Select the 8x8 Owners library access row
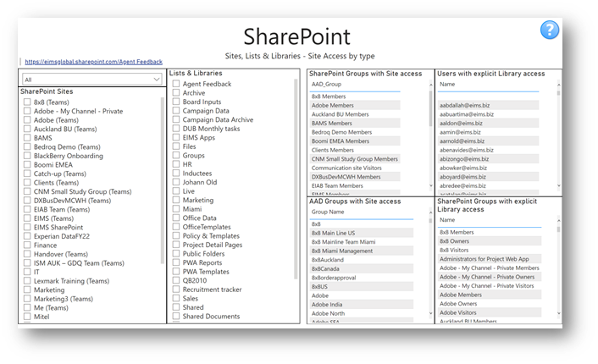 [490, 241]
